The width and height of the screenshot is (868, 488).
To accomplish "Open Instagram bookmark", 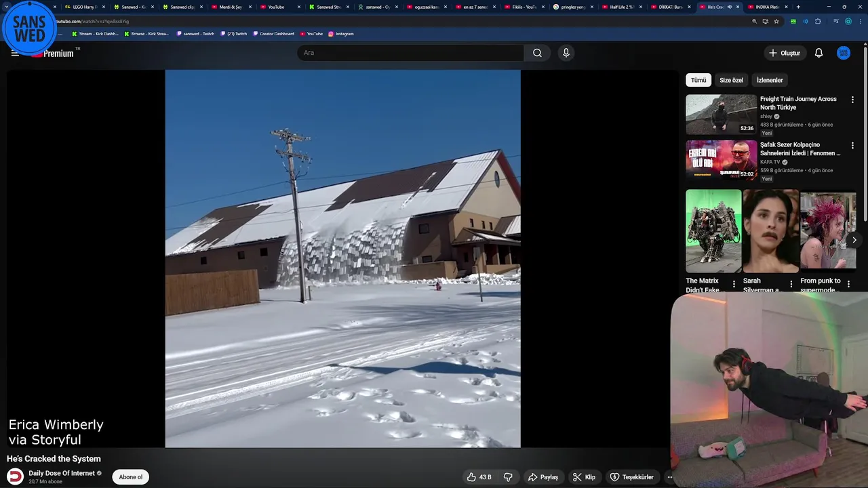I will tap(341, 34).
